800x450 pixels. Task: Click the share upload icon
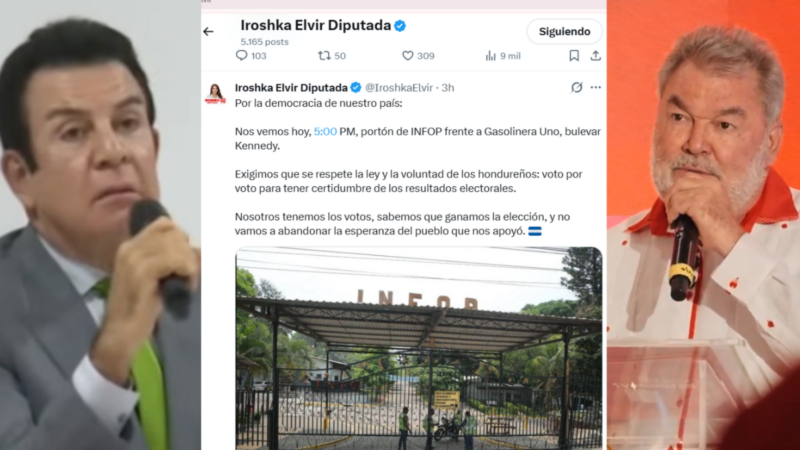595,56
